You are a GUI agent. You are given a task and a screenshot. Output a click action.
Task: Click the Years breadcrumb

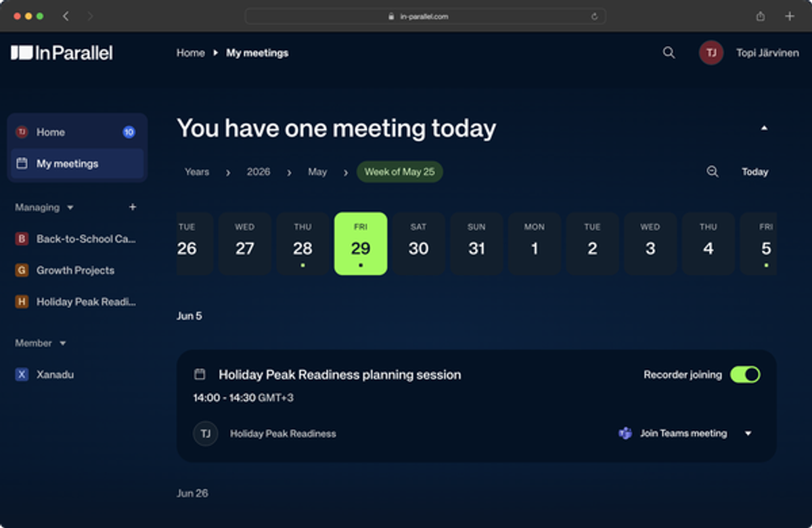pos(197,172)
